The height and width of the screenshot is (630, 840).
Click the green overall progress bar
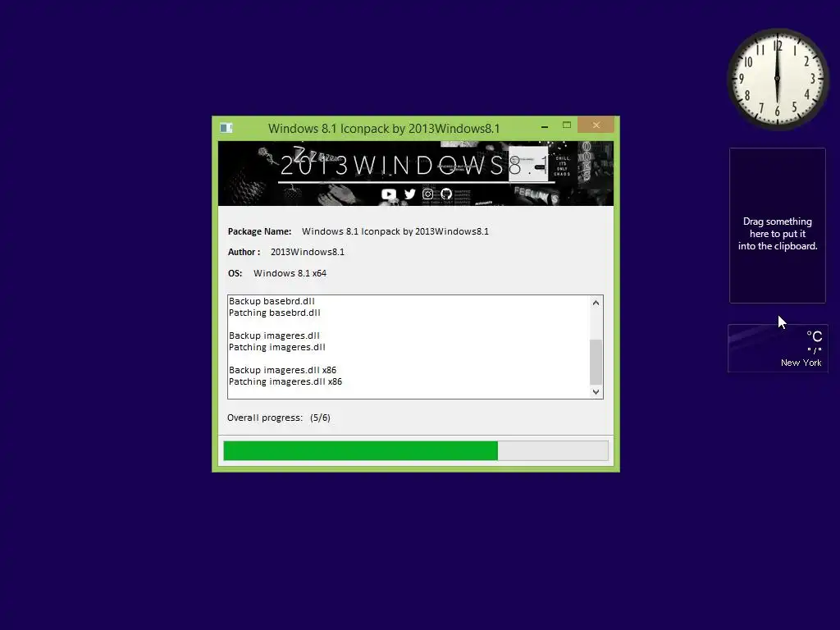point(416,450)
